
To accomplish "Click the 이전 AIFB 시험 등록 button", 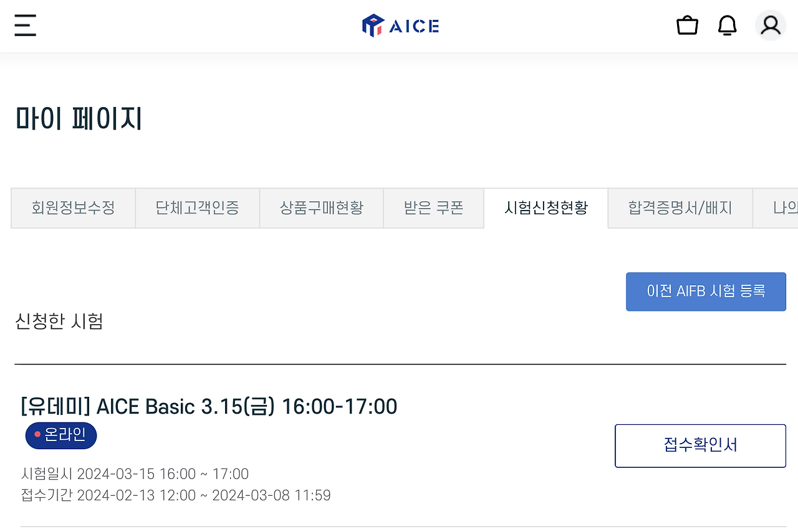I will pos(706,292).
